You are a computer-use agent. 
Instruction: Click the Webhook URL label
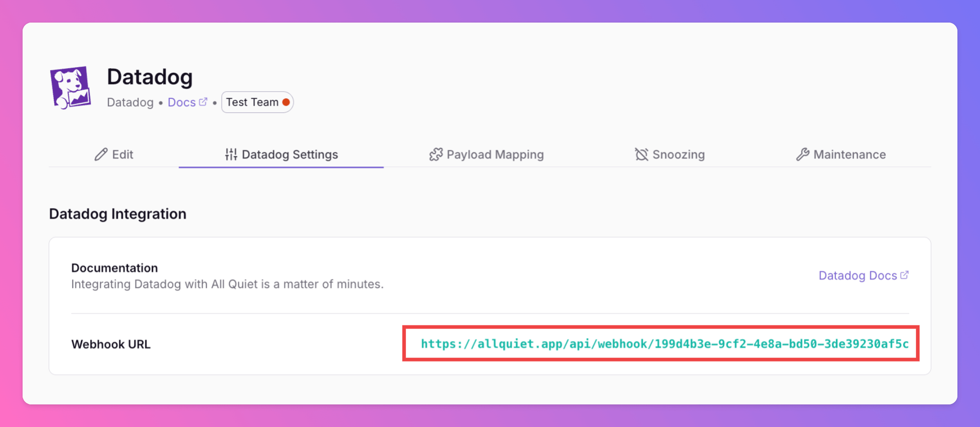pos(111,344)
